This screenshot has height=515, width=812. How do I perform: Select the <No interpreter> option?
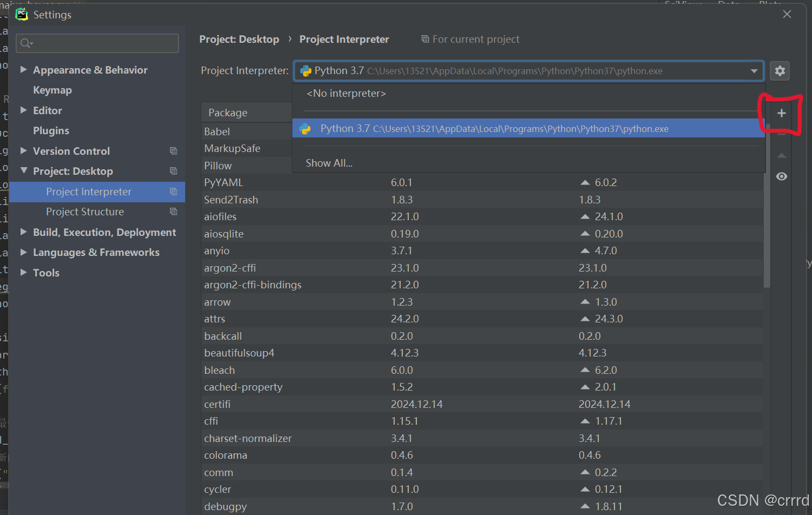[x=346, y=94]
